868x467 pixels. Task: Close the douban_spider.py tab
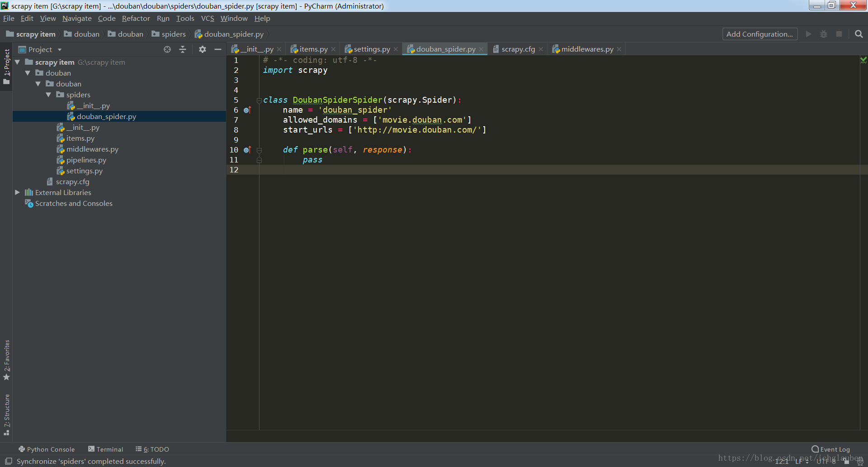tap(481, 49)
